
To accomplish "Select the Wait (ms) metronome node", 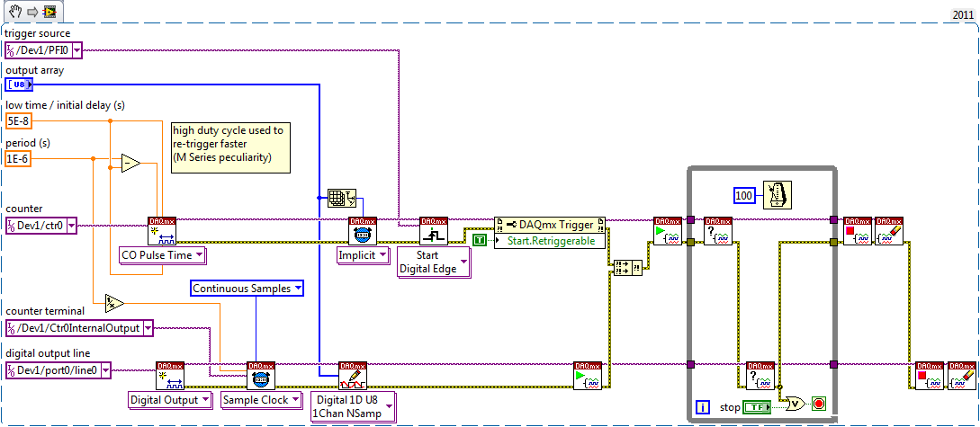I will point(778,197).
